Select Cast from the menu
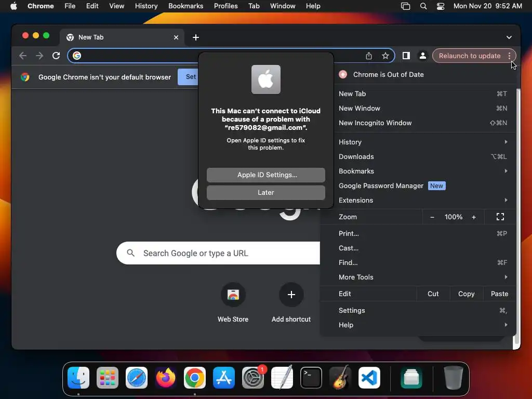 [x=418, y=248]
